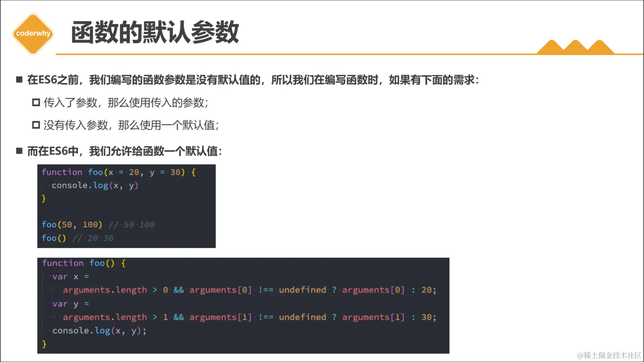
Task: Click console.log(x, y) in the first code block
Action: pyautogui.click(x=95, y=185)
